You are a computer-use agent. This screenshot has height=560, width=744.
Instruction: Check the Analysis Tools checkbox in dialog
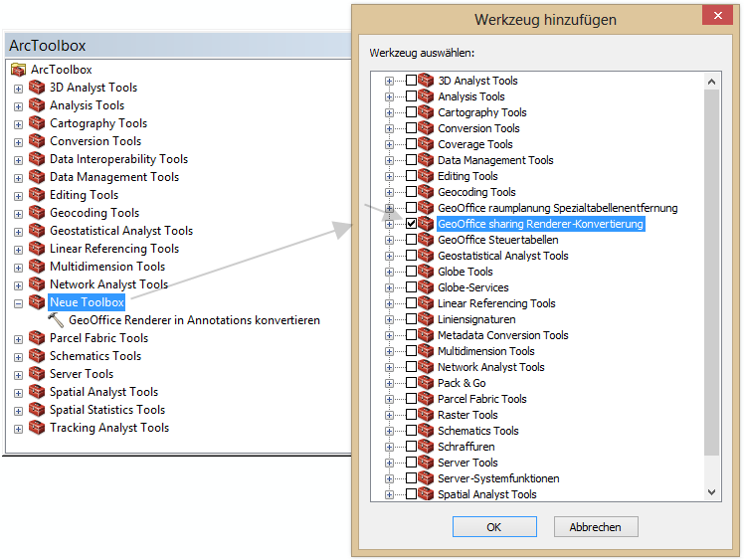pos(412,96)
